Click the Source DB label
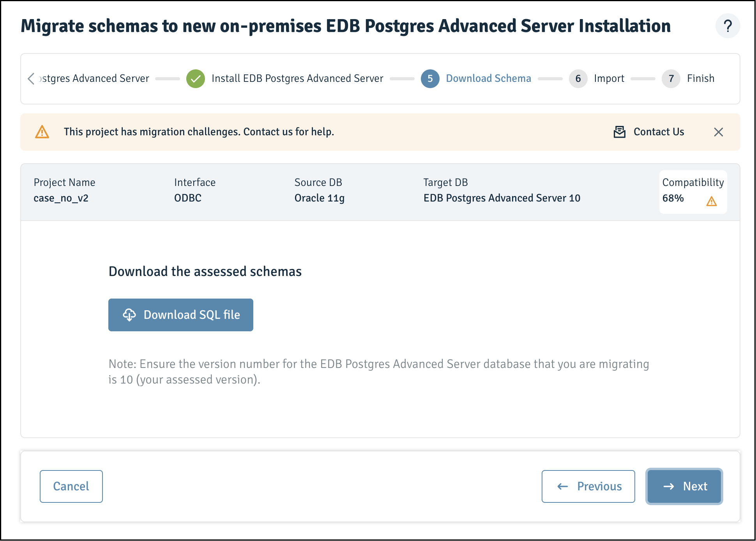Image resolution: width=756 pixels, height=541 pixels. 318,182
